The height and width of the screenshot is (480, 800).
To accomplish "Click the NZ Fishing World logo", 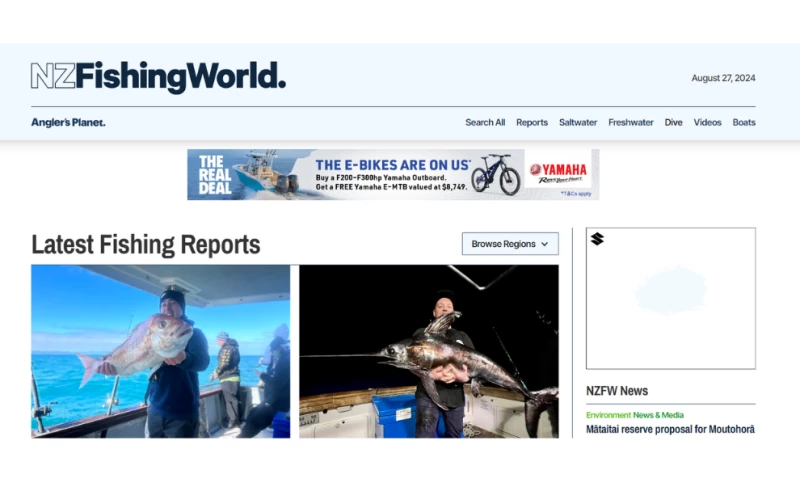I will pos(158,78).
